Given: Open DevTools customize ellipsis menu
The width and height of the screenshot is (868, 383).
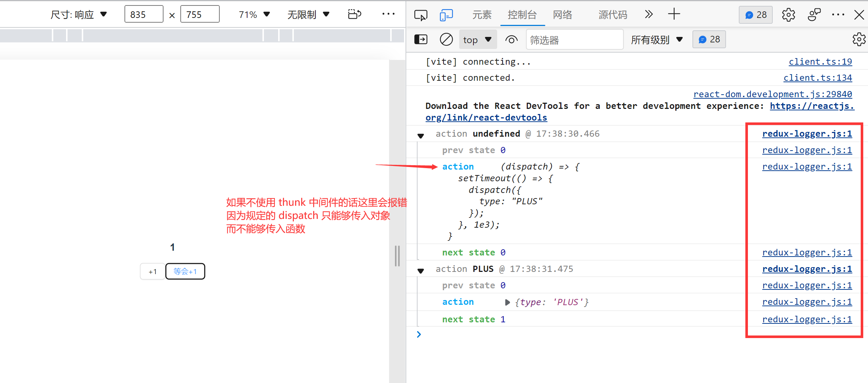Looking at the screenshot, I should click(x=838, y=15).
